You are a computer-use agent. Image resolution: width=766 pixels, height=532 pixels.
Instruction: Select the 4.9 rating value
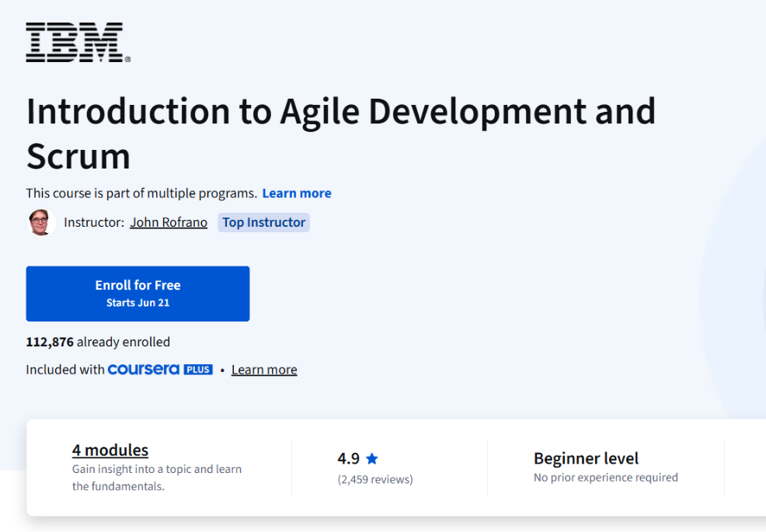350,458
